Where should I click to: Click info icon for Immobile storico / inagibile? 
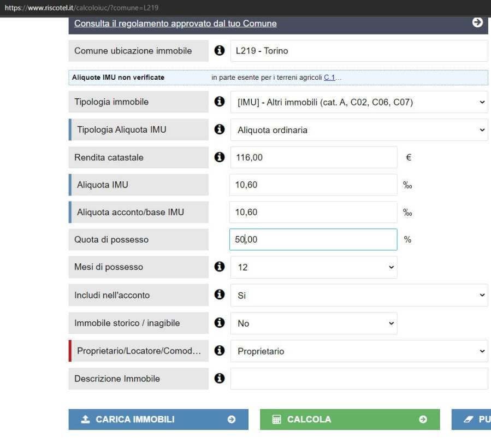(x=220, y=323)
